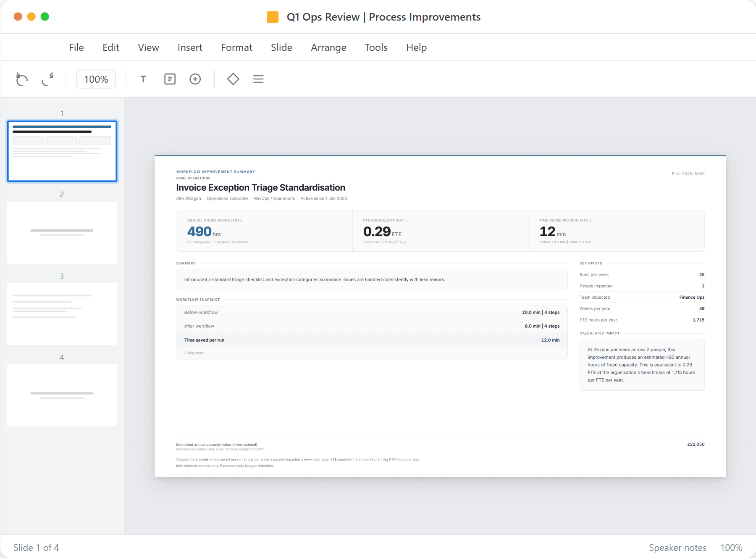Select the text tool (T) icon

point(143,79)
